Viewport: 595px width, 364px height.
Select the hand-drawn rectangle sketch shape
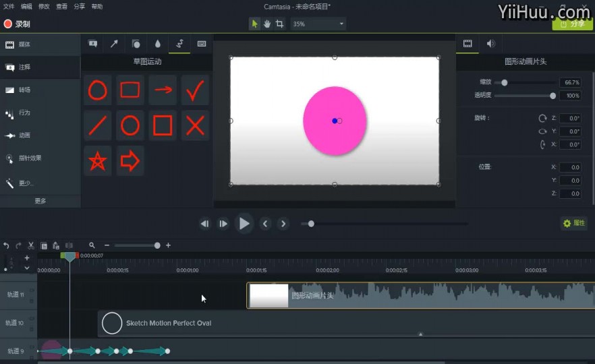130,90
